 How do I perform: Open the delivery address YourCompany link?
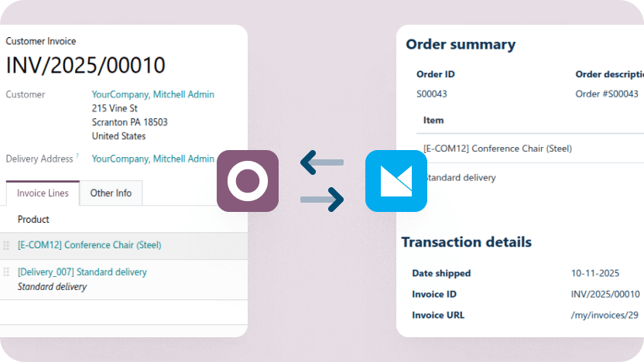[x=152, y=159]
